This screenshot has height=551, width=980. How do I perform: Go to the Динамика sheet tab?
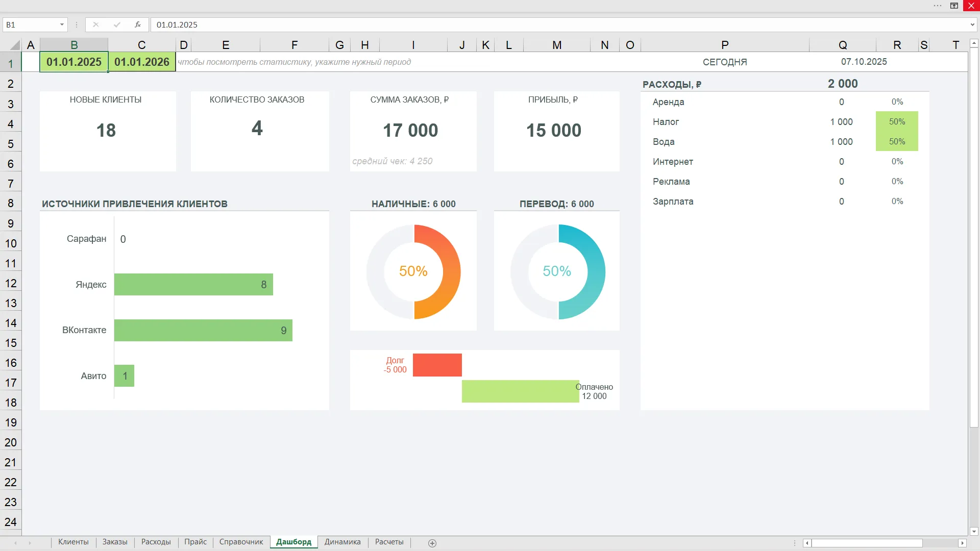(x=342, y=542)
